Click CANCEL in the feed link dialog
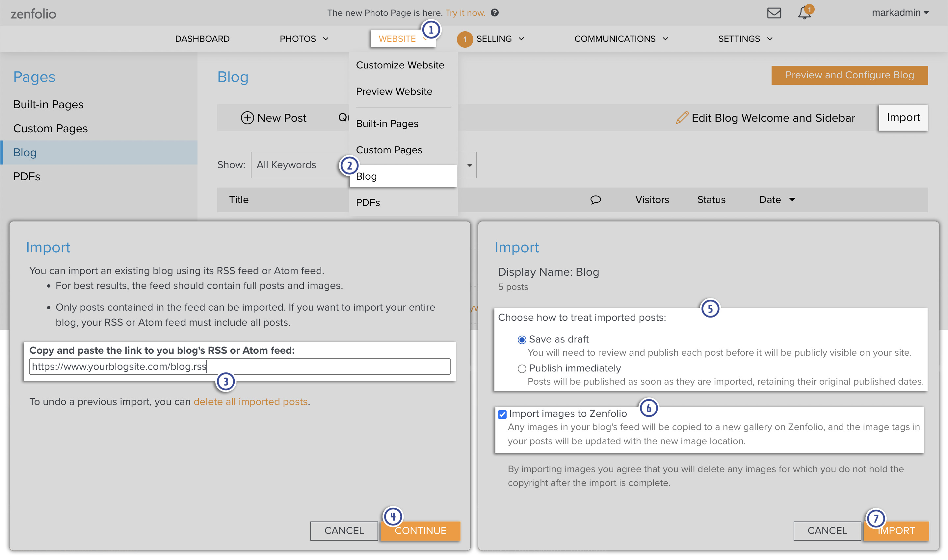Viewport: 948px width, 560px height. coord(344,531)
